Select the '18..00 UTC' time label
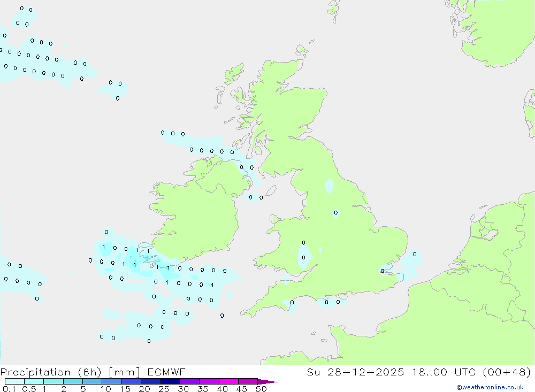 [444, 372]
